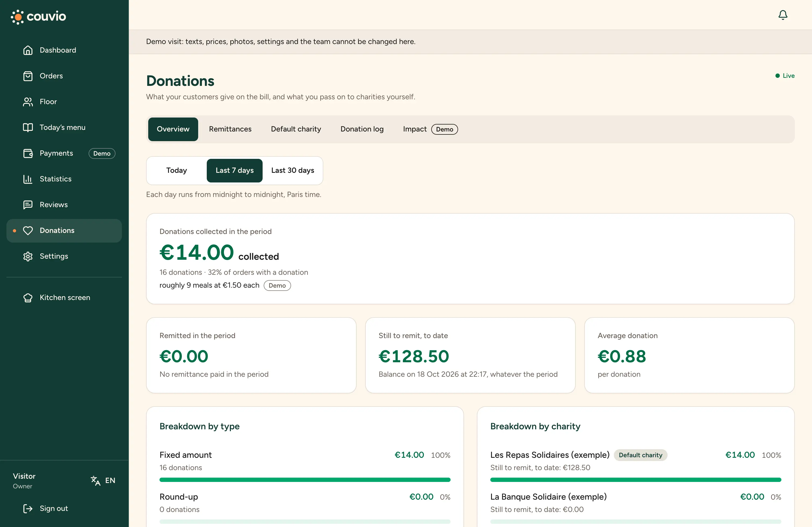
Task: Switch to the Remittances tab
Action: click(230, 129)
